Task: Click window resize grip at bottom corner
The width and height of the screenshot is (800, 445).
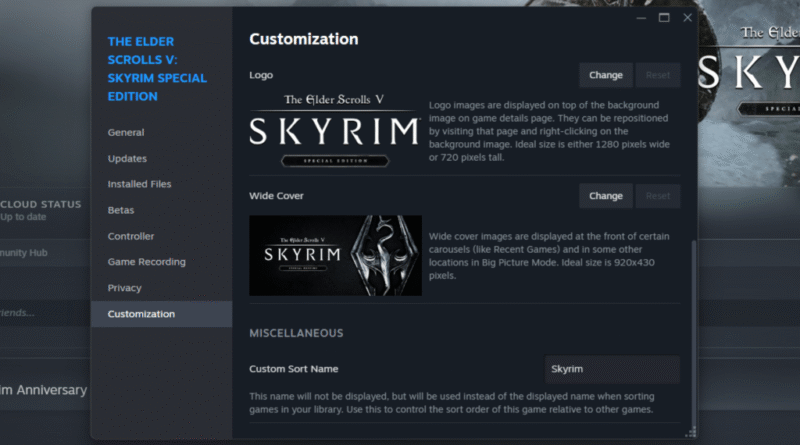Action: tap(690, 433)
